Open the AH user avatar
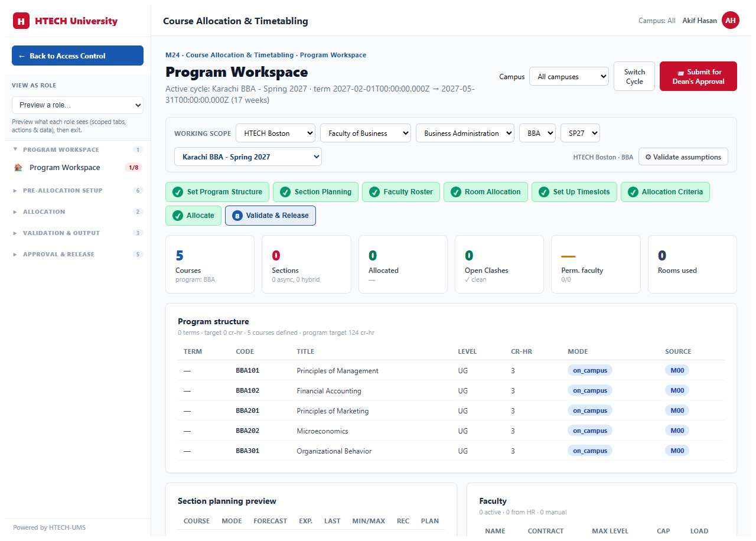 tap(731, 21)
